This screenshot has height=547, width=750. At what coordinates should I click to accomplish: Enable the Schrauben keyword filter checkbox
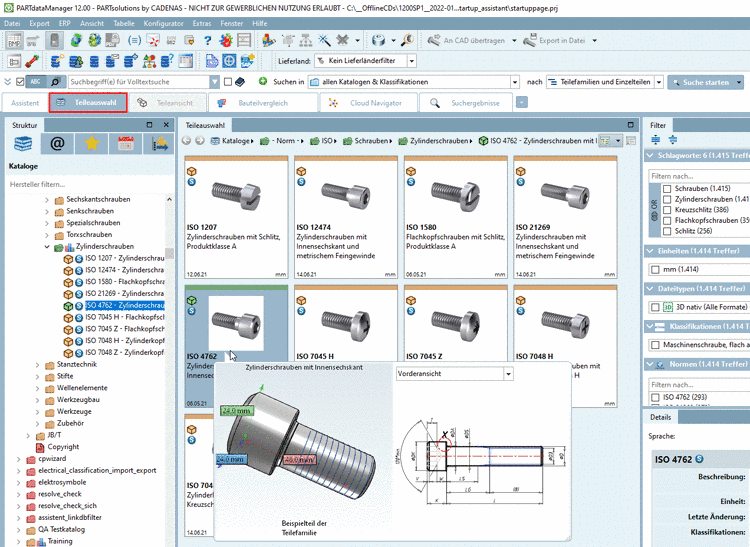coord(665,188)
